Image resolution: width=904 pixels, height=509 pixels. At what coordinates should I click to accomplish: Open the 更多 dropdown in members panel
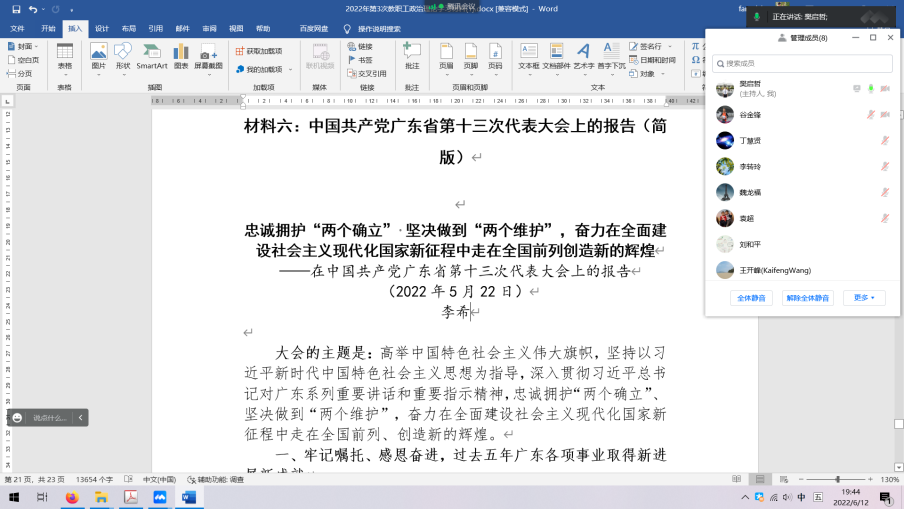coord(864,298)
